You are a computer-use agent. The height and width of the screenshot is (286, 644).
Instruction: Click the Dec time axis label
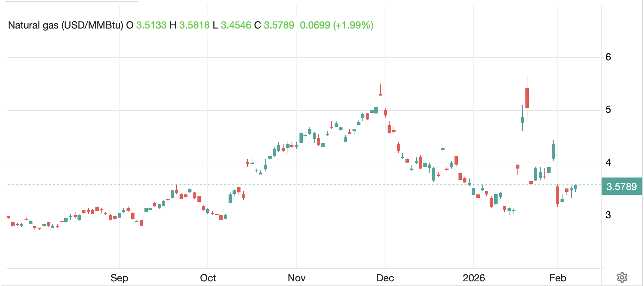(x=385, y=278)
